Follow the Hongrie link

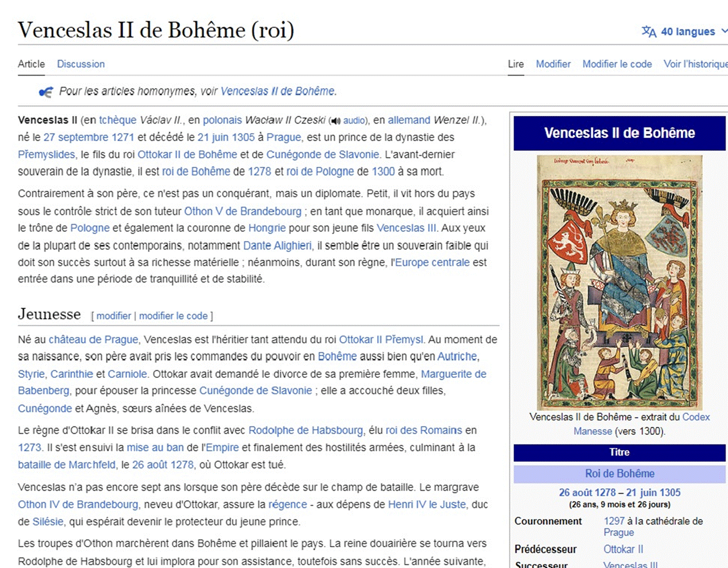click(x=267, y=228)
